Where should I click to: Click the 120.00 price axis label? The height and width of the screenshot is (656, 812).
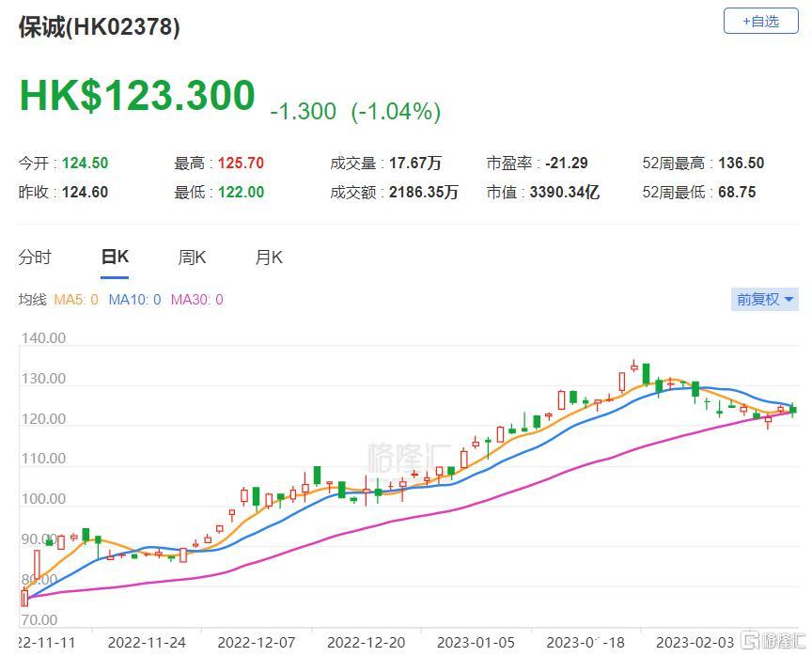point(43,418)
